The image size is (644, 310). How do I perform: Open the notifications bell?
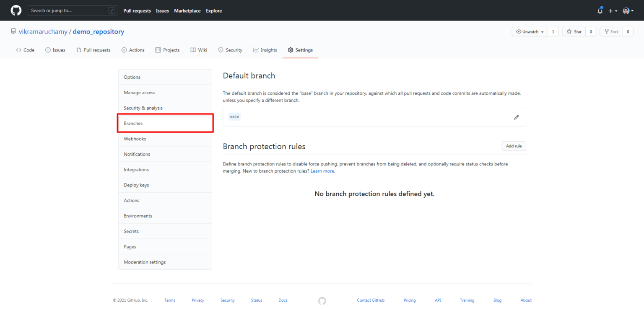click(x=600, y=10)
